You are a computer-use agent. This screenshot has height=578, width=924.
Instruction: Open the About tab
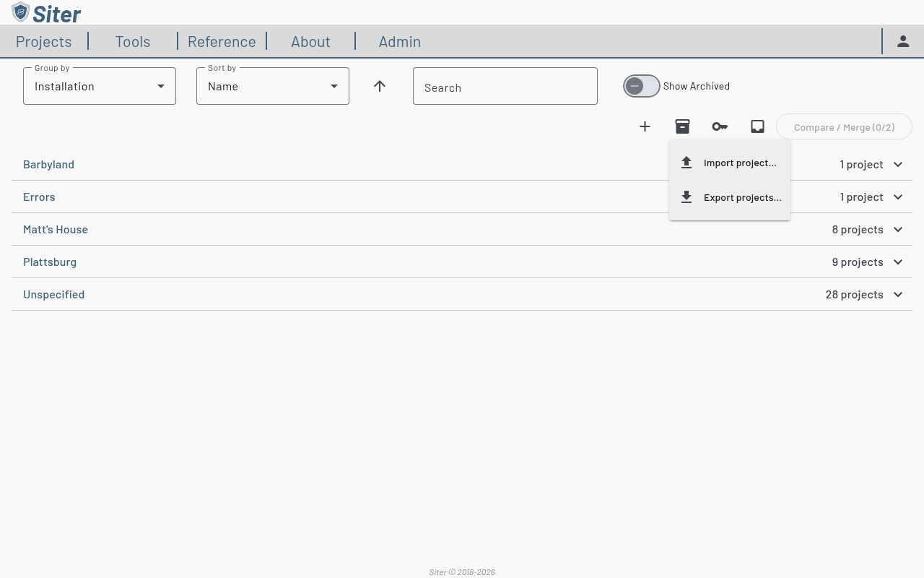tap(310, 41)
